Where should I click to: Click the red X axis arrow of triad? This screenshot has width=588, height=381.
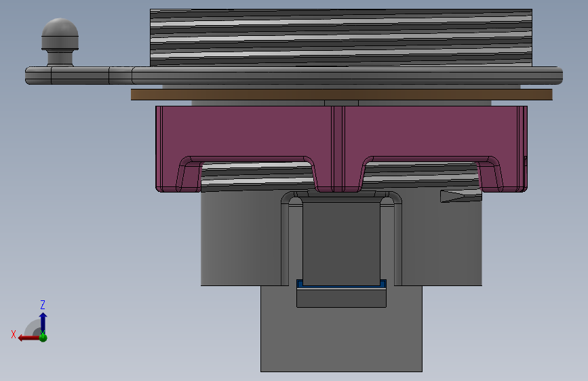click(28, 338)
